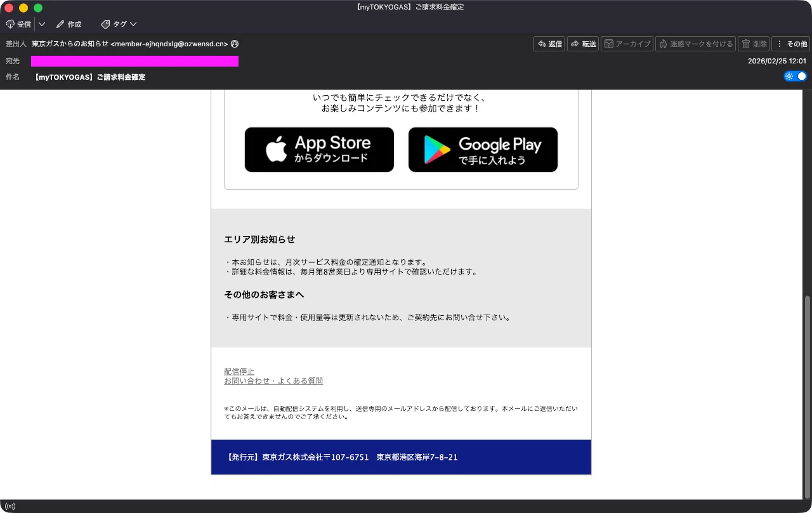Click the sender address member-ejhqndxlg@ozwensd.cn

click(169, 44)
